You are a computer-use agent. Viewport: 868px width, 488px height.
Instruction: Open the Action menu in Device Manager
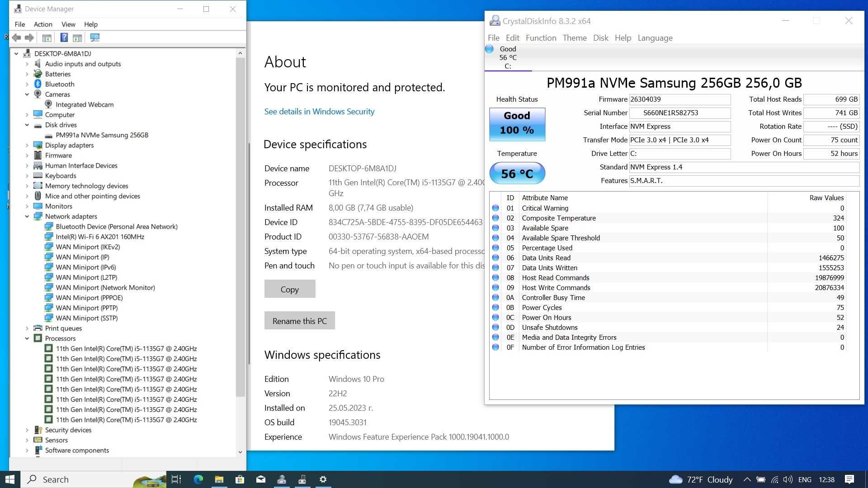pos(43,24)
